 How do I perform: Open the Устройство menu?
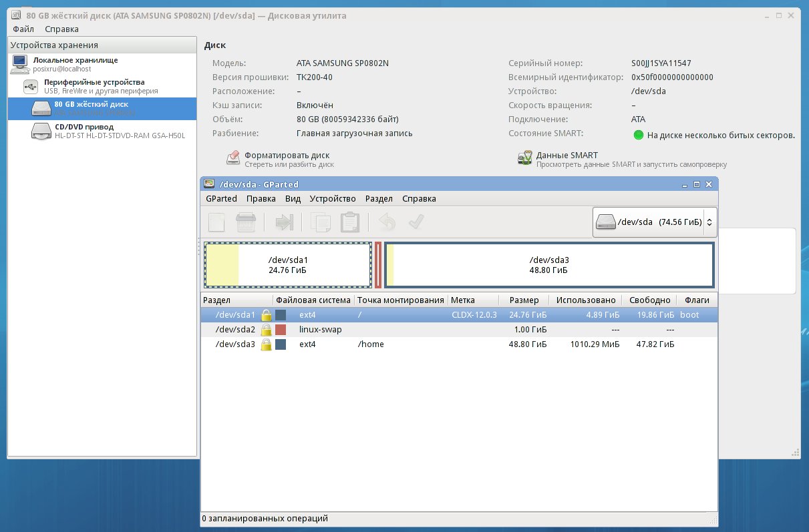[333, 199]
